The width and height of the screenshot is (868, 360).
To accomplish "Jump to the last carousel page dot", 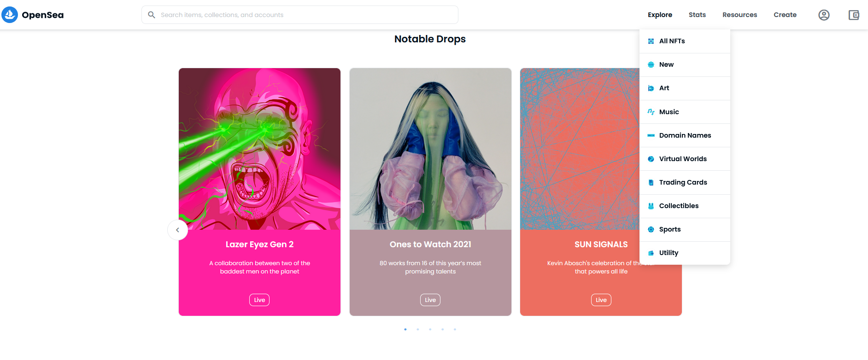I will 455,329.
